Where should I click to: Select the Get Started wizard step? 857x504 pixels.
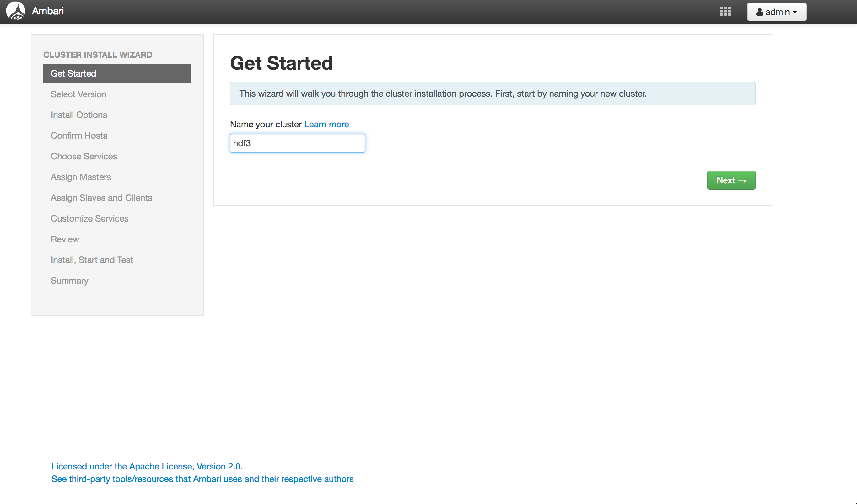pyautogui.click(x=117, y=73)
